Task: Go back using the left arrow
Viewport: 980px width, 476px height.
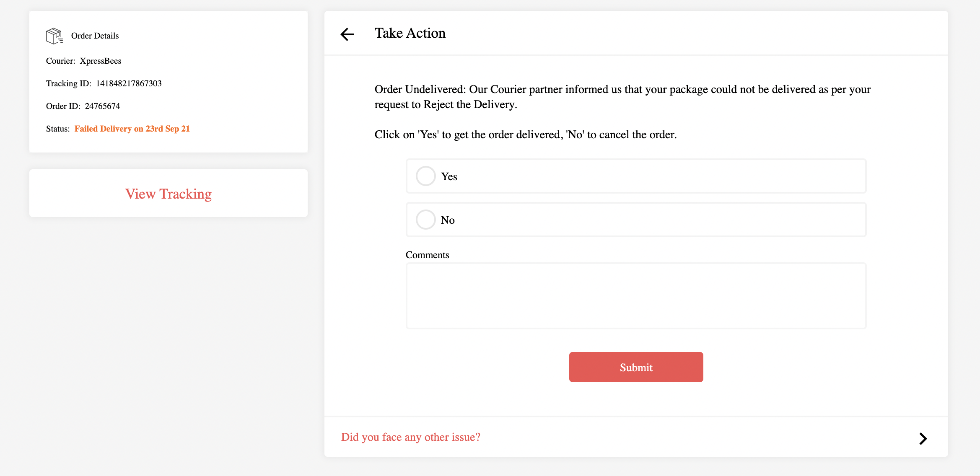Action: (347, 34)
